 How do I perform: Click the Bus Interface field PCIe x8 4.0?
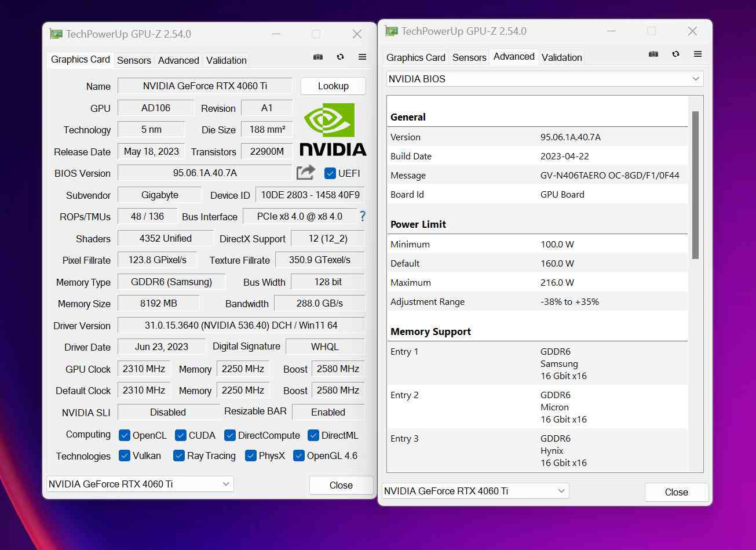tap(300, 216)
